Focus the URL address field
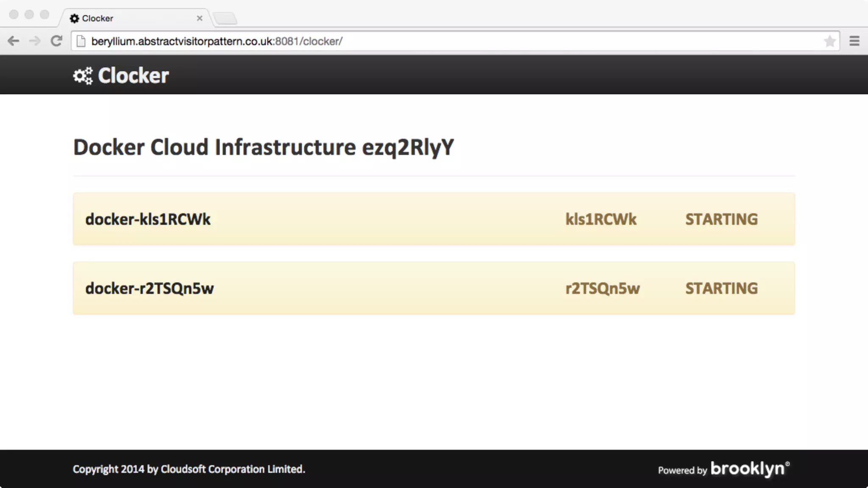The width and height of the screenshot is (868, 488). [424, 41]
